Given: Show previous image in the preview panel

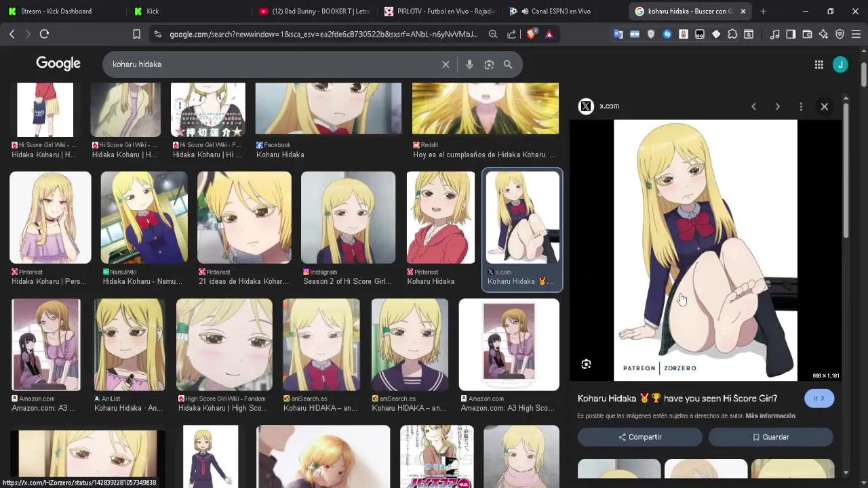Looking at the screenshot, I should [753, 106].
